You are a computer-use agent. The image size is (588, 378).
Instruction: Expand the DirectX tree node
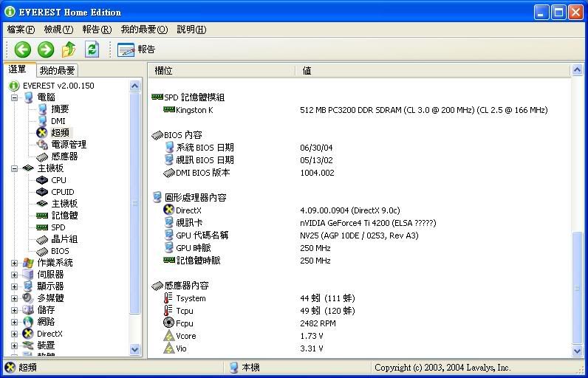tap(14, 334)
